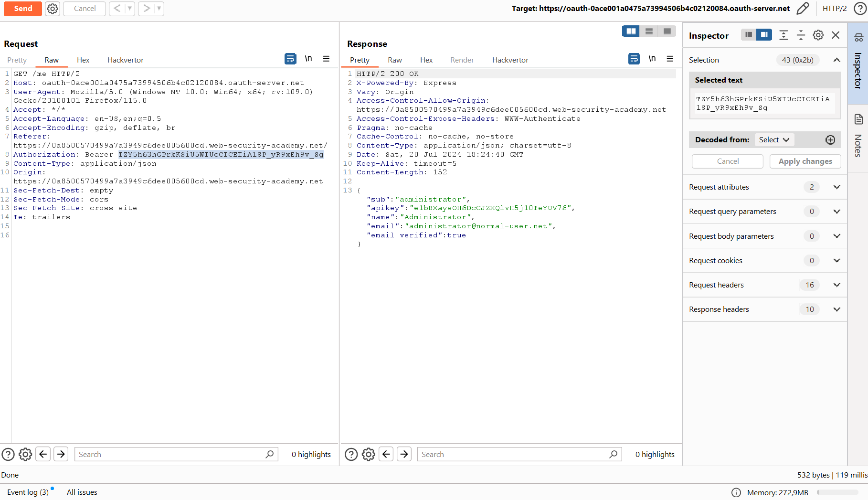Open All issues

pos(82,492)
